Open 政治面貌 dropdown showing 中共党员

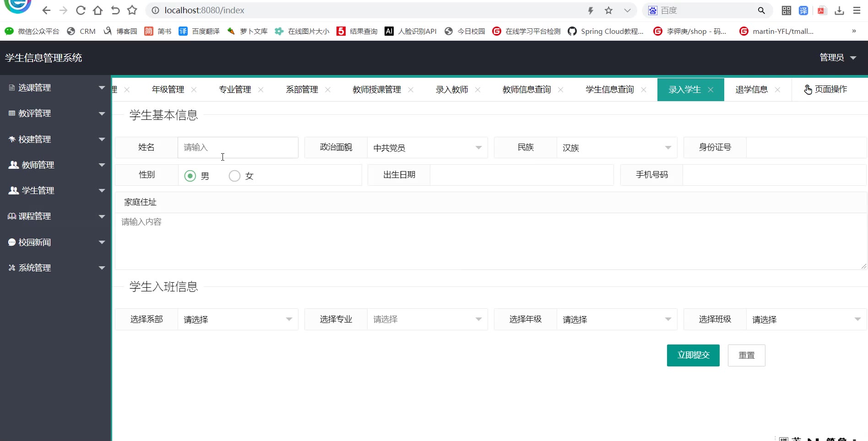pyautogui.click(x=428, y=147)
